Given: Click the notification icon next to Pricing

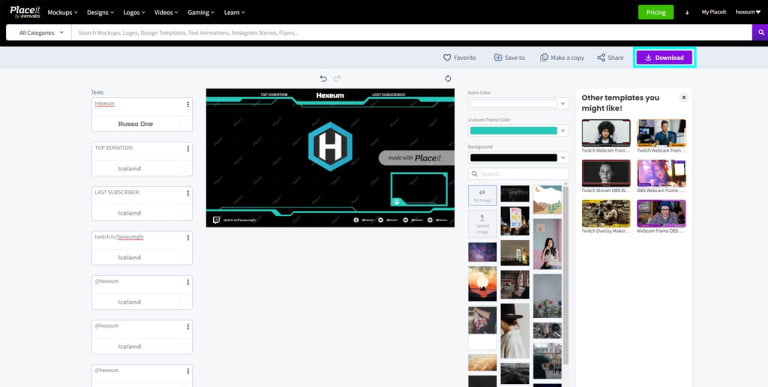Looking at the screenshot, I should tap(687, 12).
